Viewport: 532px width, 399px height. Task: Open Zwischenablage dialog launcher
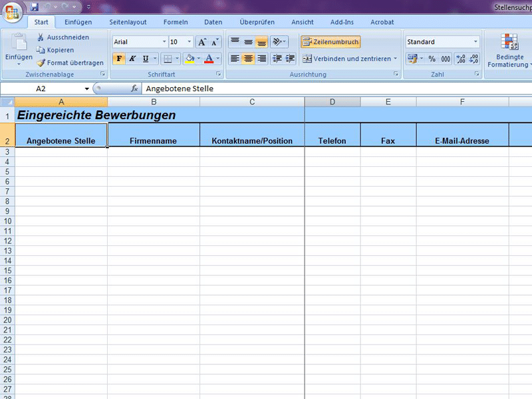(x=103, y=74)
